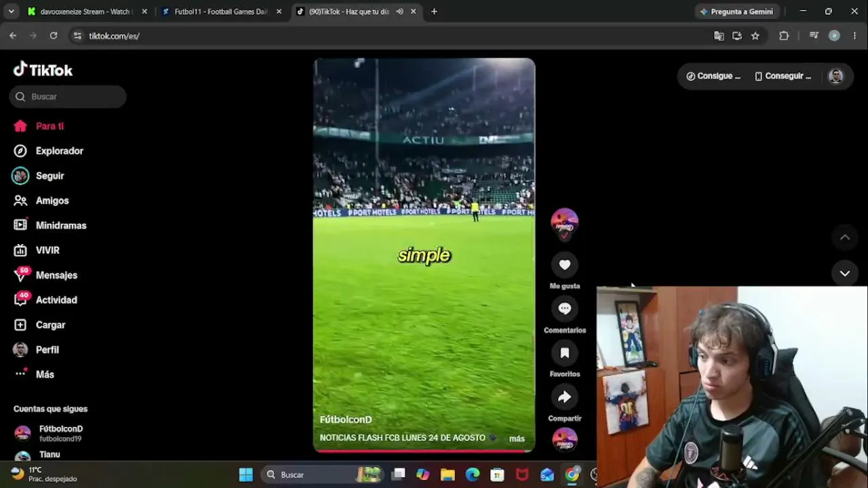Share video using Compartir arrow
The height and width of the screenshot is (488, 868).
point(564,397)
